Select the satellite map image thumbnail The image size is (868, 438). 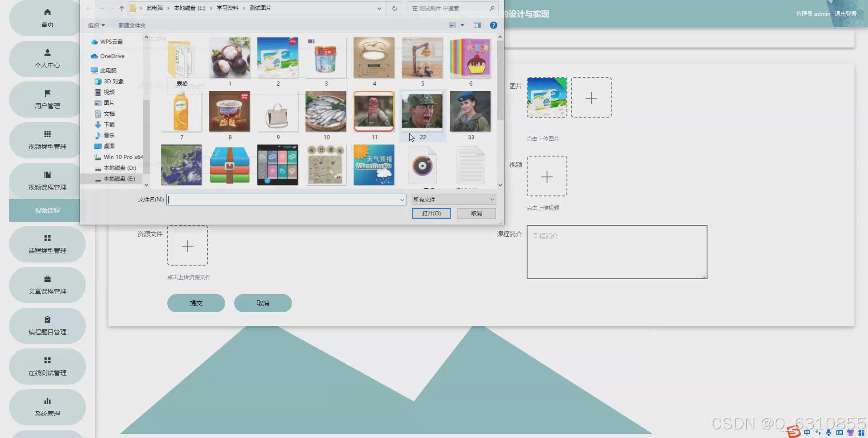point(181,165)
